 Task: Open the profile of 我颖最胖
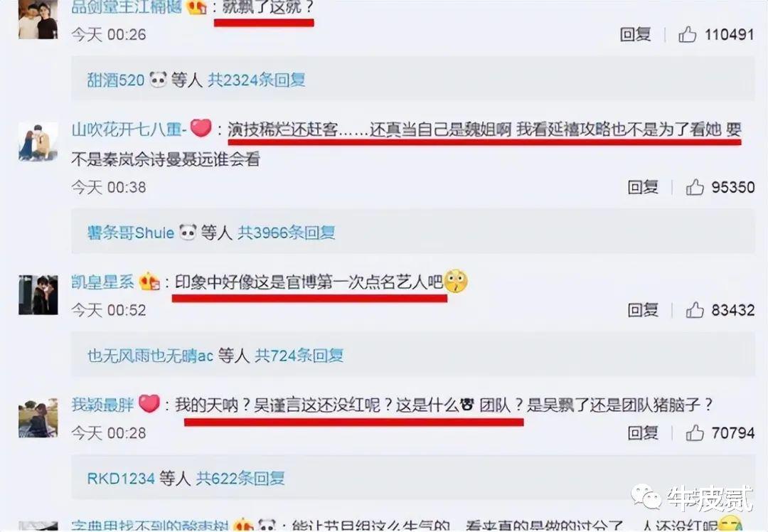tap(102, 405)
